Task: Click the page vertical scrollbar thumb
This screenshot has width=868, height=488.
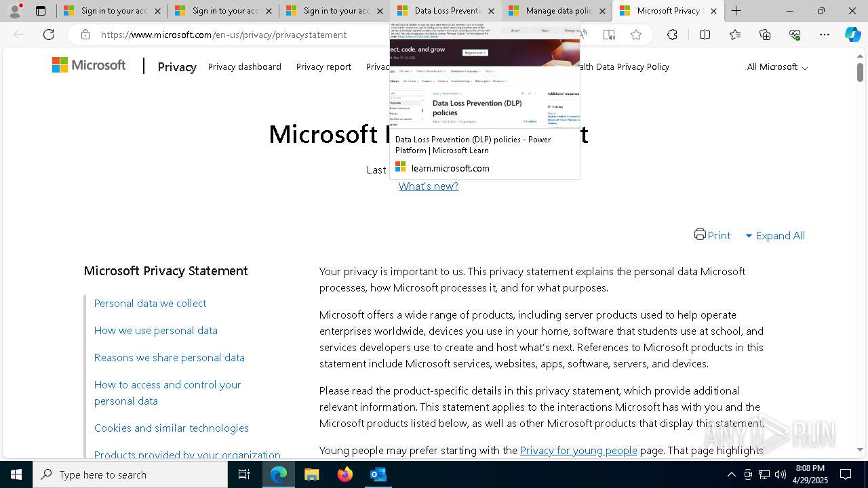Action: [860, 72]
